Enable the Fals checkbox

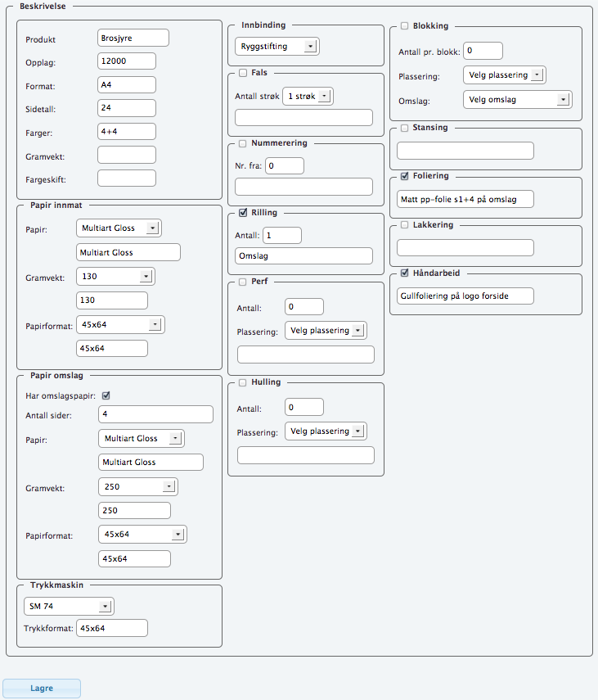pyautogui.click(x=242, y=73)
